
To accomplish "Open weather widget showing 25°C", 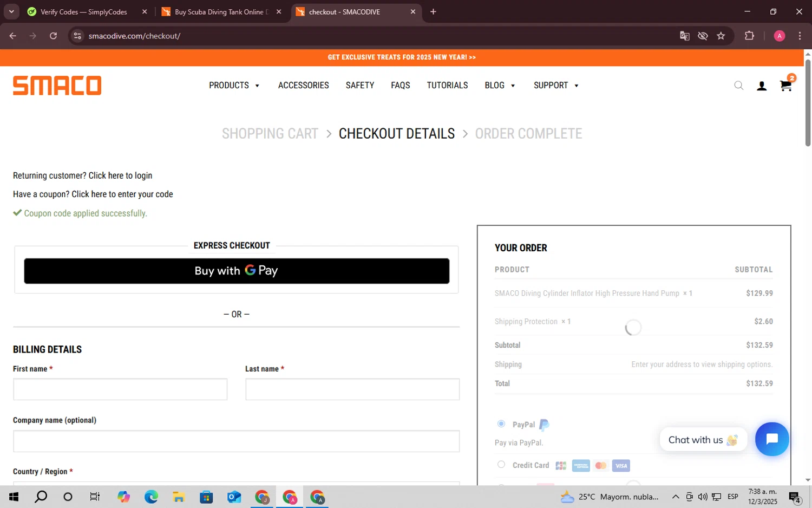I will (x=610, y=497).
